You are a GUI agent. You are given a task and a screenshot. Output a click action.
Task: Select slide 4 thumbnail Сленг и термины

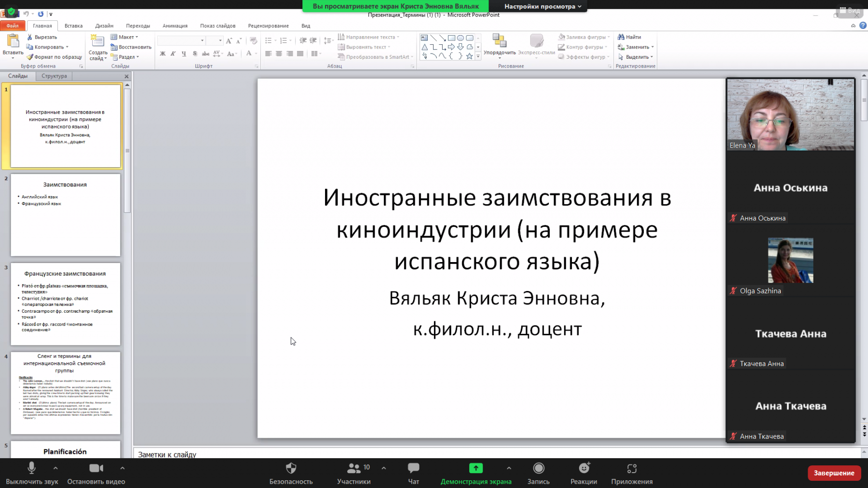[x=66, y=393]
